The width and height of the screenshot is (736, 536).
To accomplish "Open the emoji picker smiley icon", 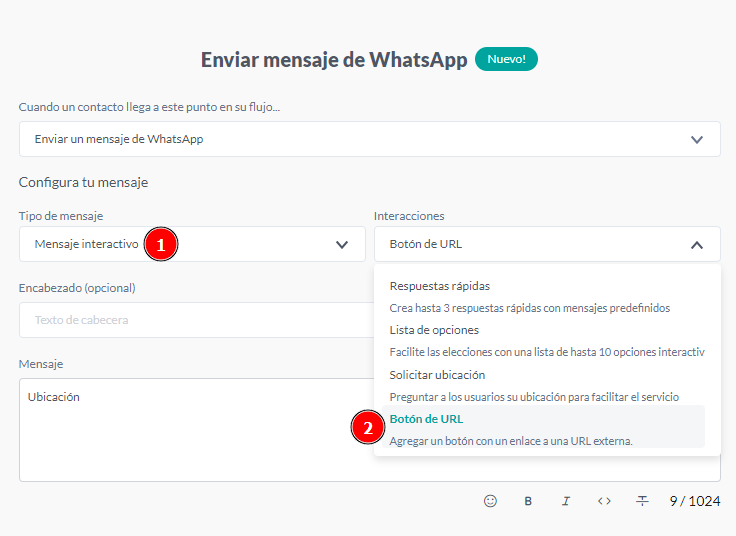I will (x=490, y=501).
